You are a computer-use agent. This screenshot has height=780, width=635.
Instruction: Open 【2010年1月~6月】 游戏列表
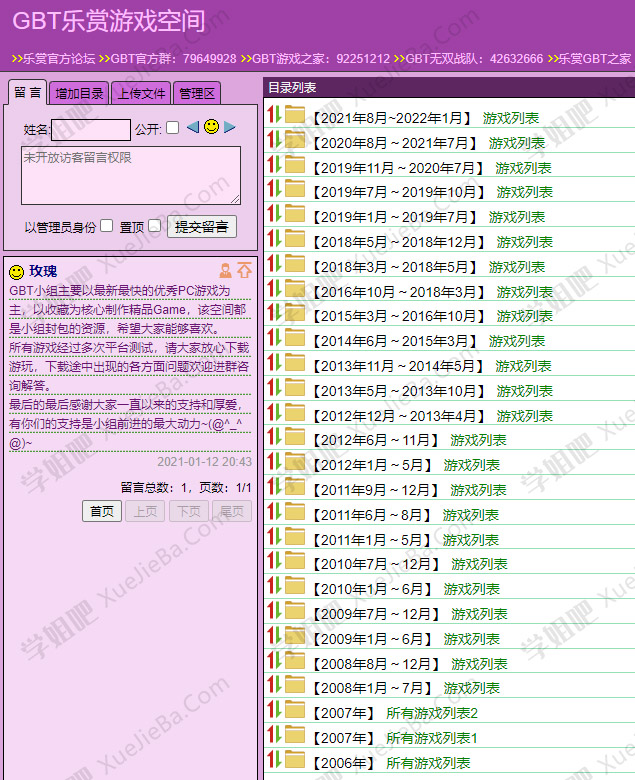[407, 589]
